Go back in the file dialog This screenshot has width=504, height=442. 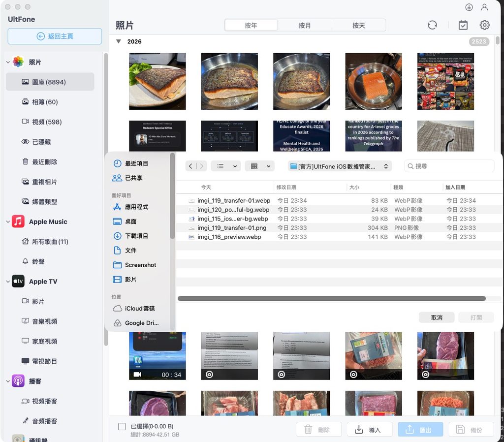190,166
